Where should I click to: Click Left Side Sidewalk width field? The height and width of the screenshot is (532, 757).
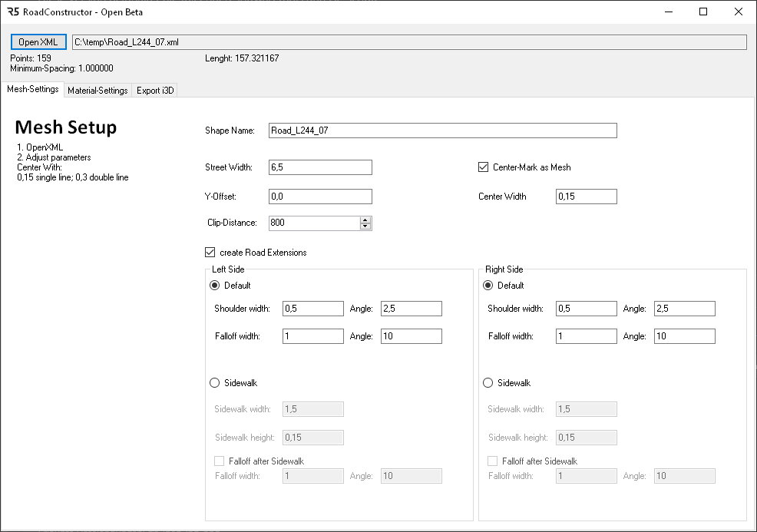(313, 409)
